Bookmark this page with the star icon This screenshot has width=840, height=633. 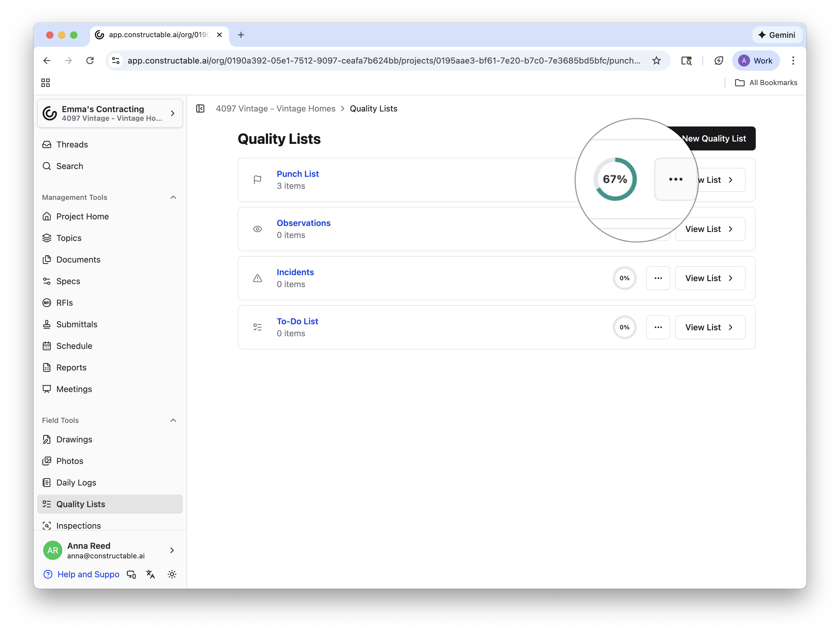[657, 61]
